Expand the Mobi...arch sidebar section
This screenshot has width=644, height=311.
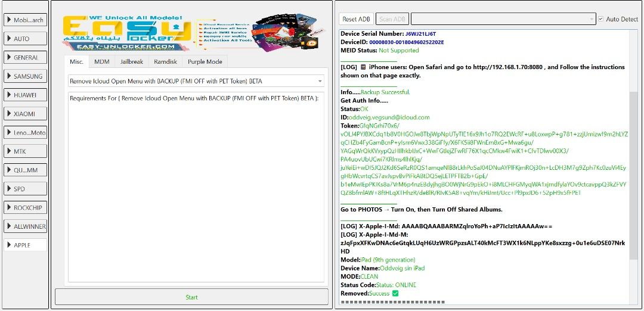click(25, 20)
